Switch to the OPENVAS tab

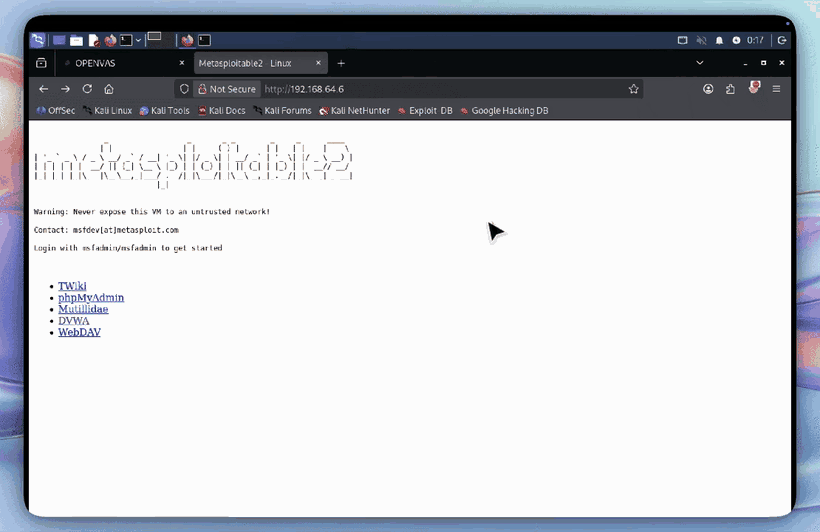(x=124, y=63)
